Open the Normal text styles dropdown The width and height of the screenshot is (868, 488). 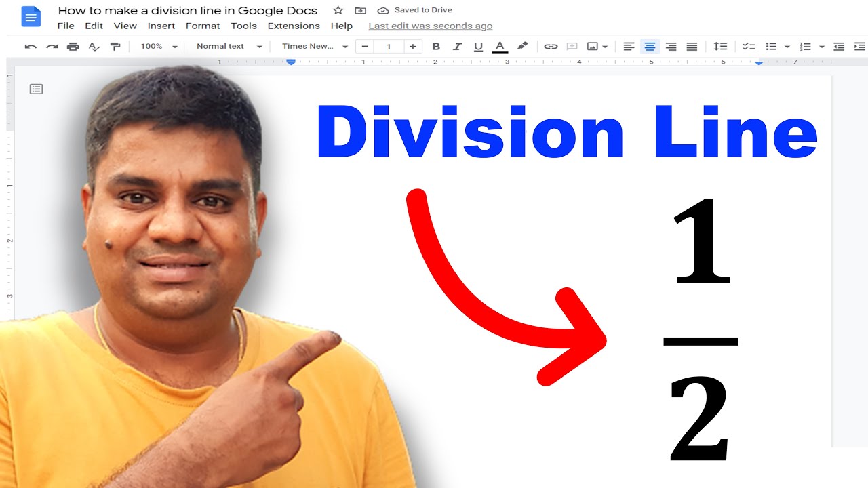click(x=229, y=47)
